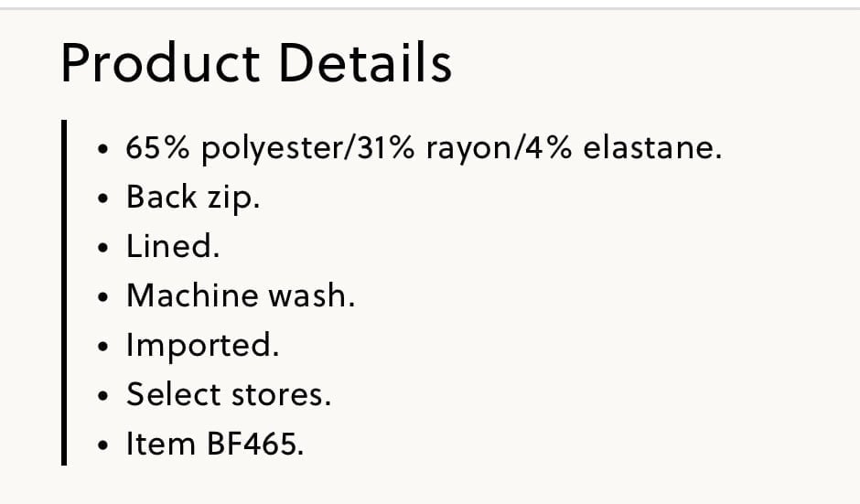Click the Item BF465 text
The width and height of the screenshot is (860, 504).
[215, 444]
